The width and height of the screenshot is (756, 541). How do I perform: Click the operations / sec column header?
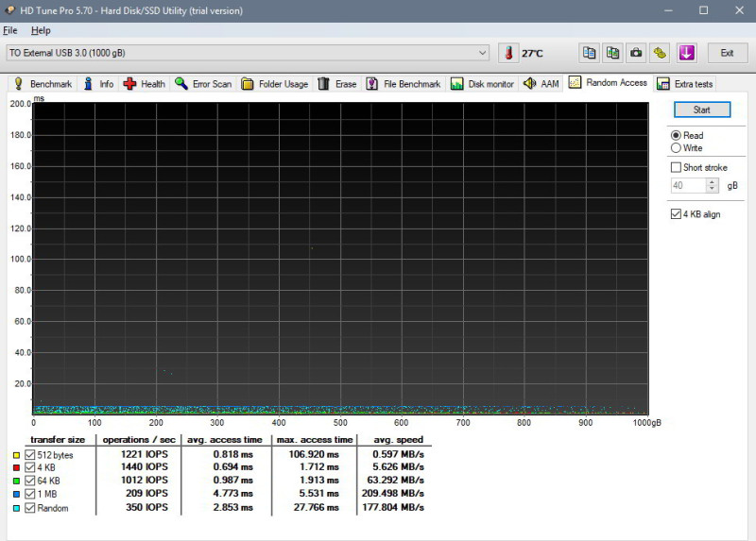point(139,440)
